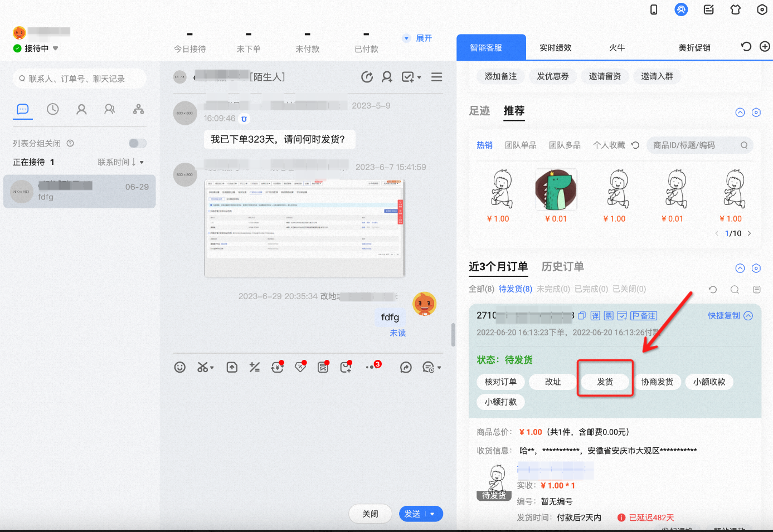Open the mobile phone icon at top right
The image size is (773, 532).
tap(654, 9)
